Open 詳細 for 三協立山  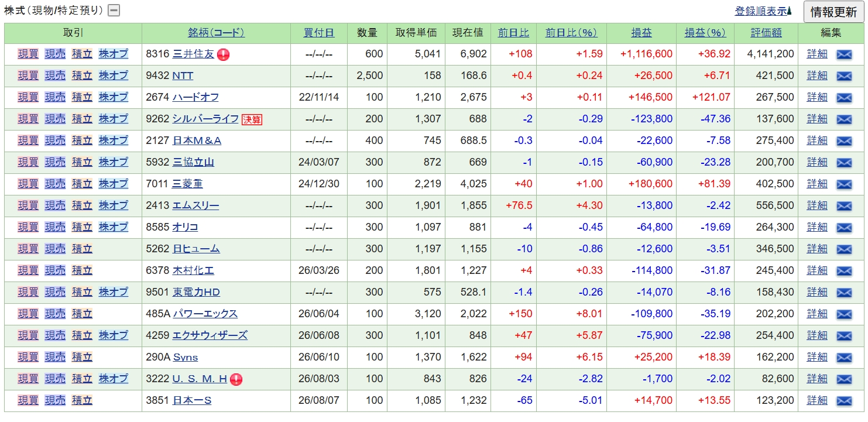tap(817, 162)
